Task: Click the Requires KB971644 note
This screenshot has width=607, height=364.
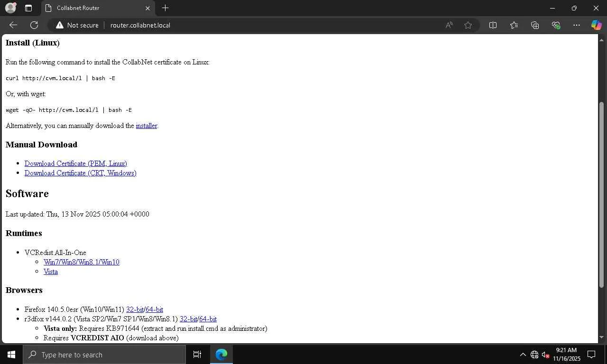Action: (156, 328)
